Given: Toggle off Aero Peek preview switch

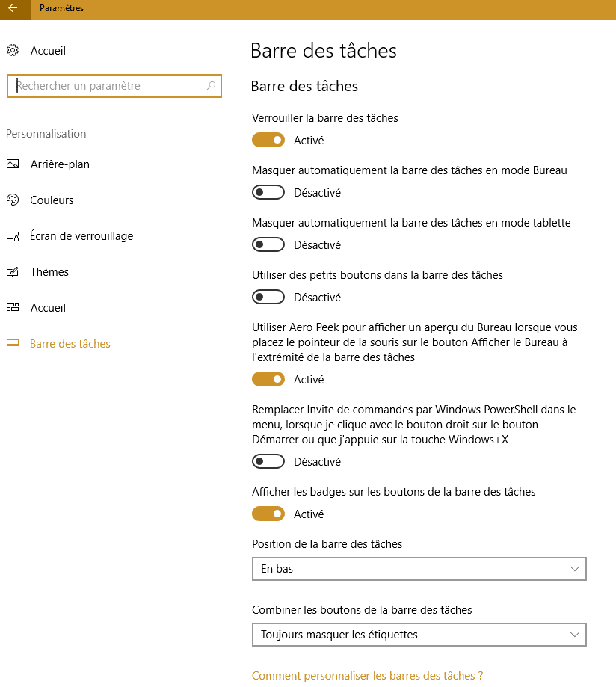Looking at the screenshot, I should pos(268,379).
